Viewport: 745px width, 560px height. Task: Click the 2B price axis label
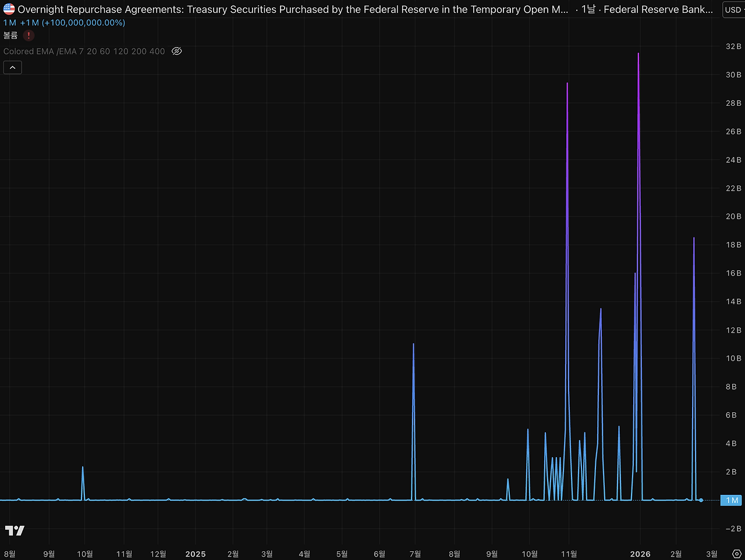[x=731, y=472]
